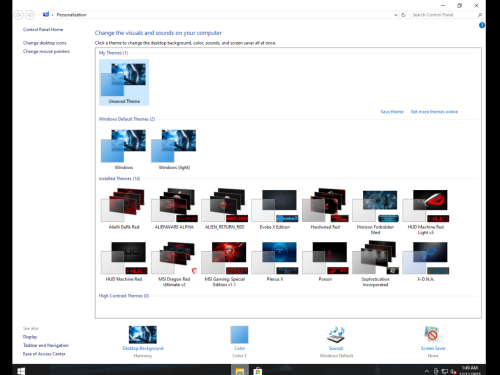Apply the Hardwired Red theme
Image resolution: width=500 pixels, height=375 pixels.
tap(325, 208)
